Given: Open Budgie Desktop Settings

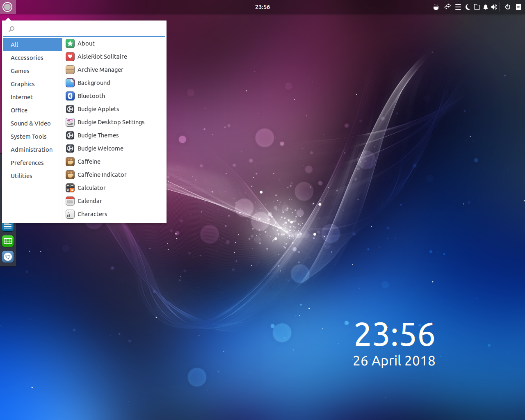Looking at the screenshot, I should pos(114,122).
